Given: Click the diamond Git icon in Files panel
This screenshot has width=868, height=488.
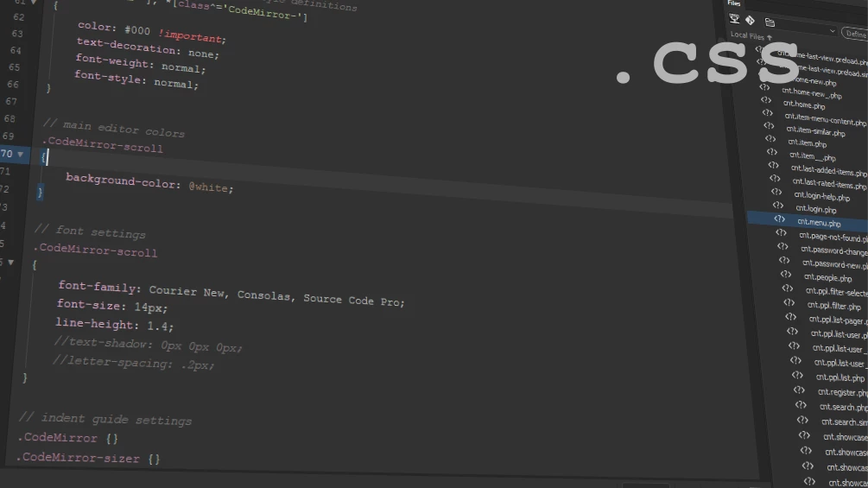Looking at the screenshot, I should [750, 21].
